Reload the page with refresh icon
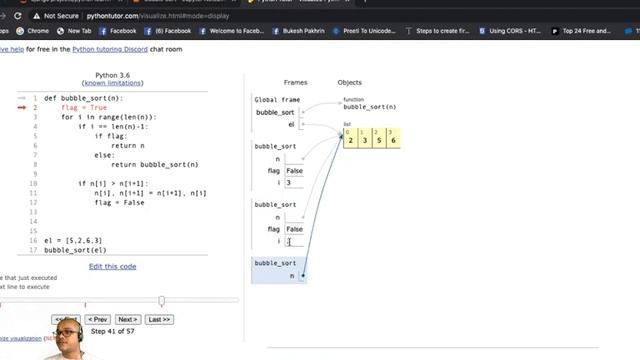Viewport: 640px width, 360px height. pyautogui.click(x=18, y=16)
